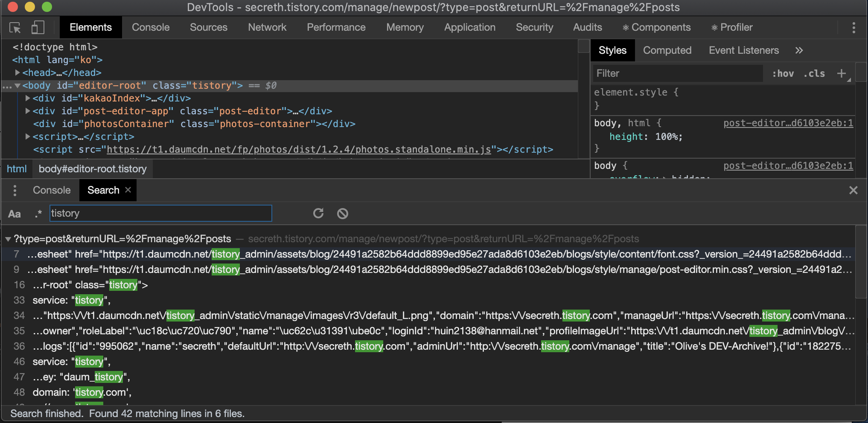The width and height of the screenshot is (868, 423).
Task: Open the Audits panel tab
Action: click(588, 27)
